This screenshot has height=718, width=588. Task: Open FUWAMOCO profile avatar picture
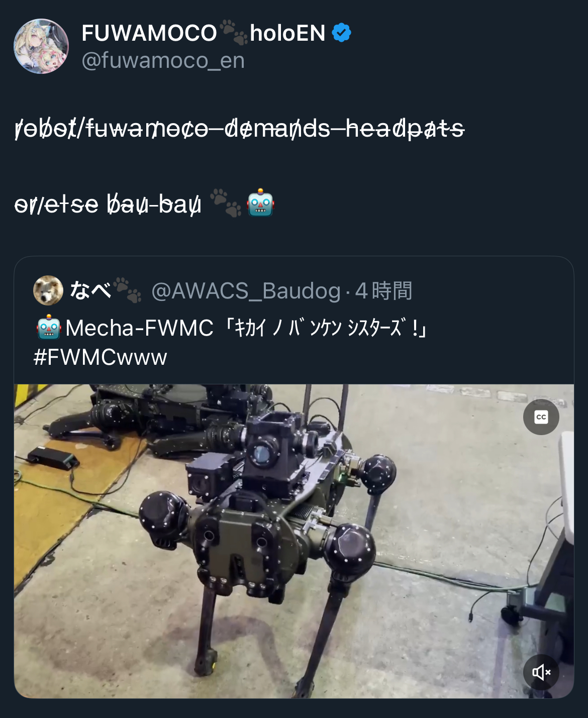(41, 46)
